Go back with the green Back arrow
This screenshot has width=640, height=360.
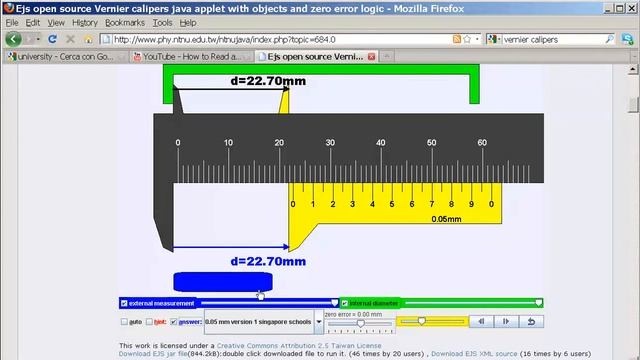coord(13,39)
